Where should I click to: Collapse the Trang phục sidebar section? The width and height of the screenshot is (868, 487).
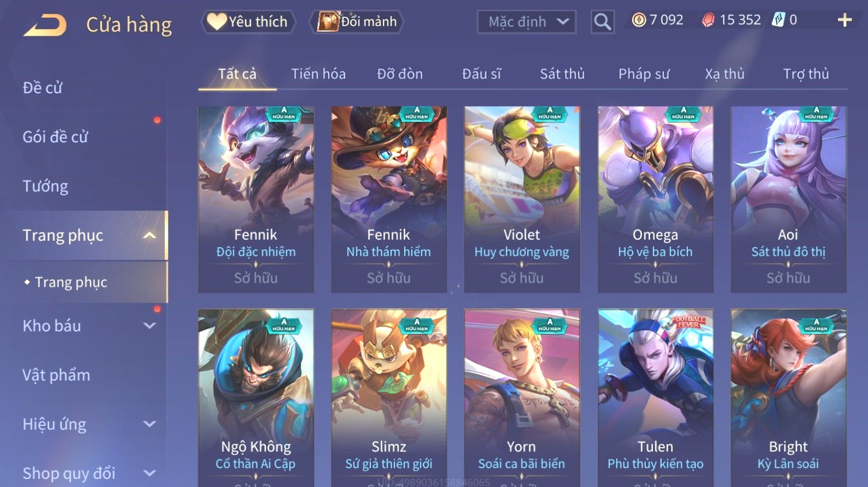149,235
